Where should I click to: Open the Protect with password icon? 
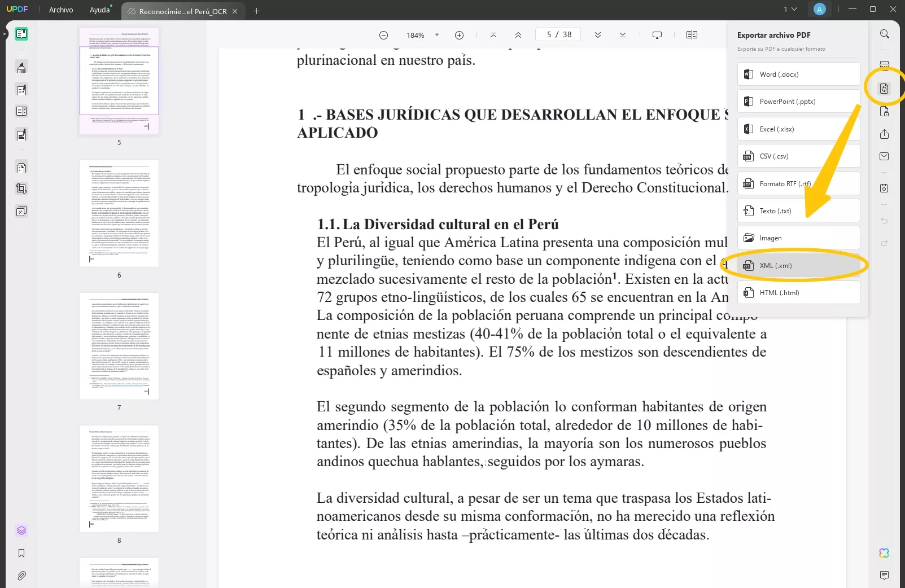tap(885, 112)
